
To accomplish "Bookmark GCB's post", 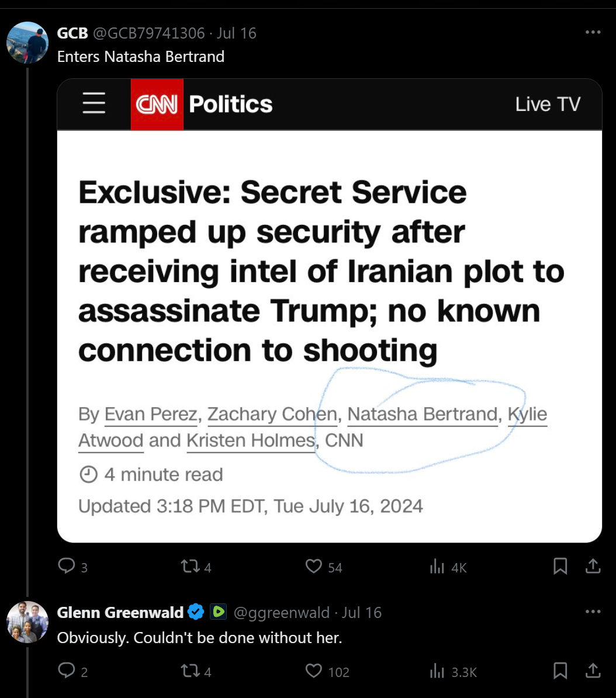I will click(560, 566).
